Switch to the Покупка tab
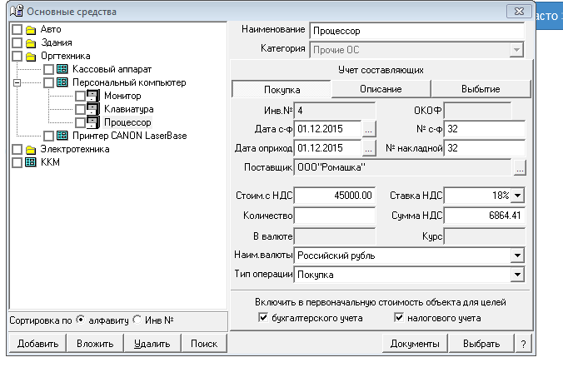The height and width of the screenshot is (392, 563). [x=281, y=89]
